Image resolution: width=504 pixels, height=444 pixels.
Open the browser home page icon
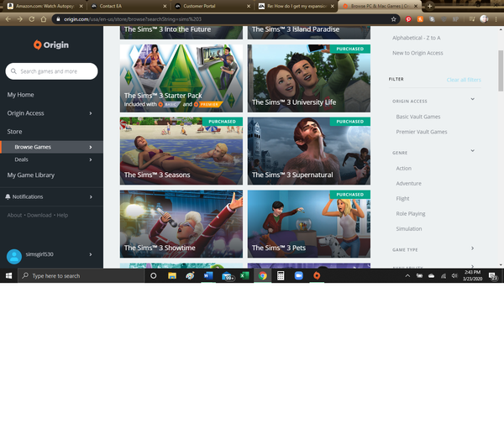[44, 19]
